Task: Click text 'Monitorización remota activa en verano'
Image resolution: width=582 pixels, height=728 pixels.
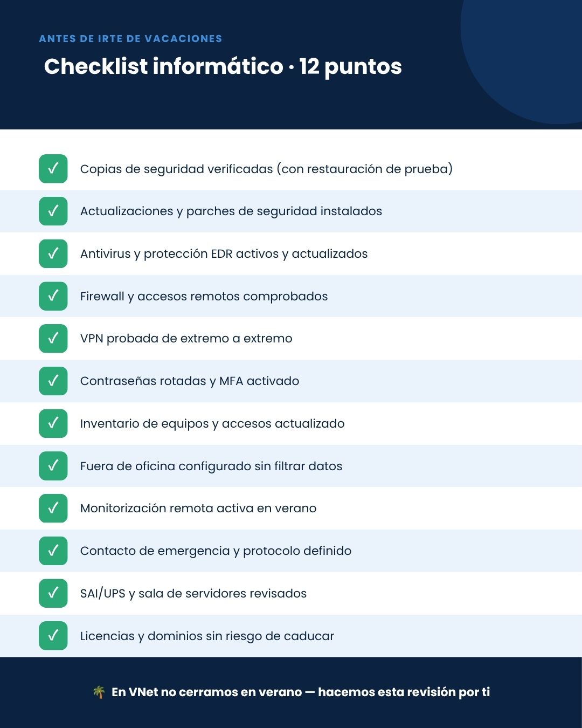Action: pyautogui.click(x=198, y=509)
